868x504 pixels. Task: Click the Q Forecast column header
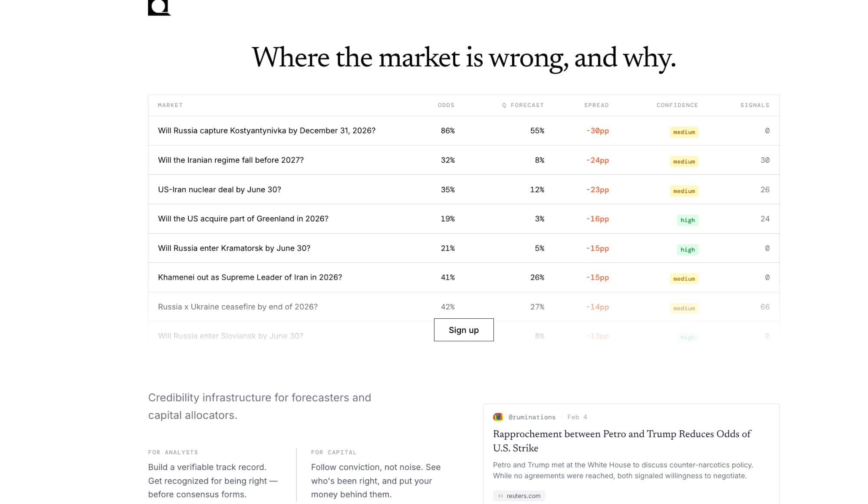pos(523,105)
